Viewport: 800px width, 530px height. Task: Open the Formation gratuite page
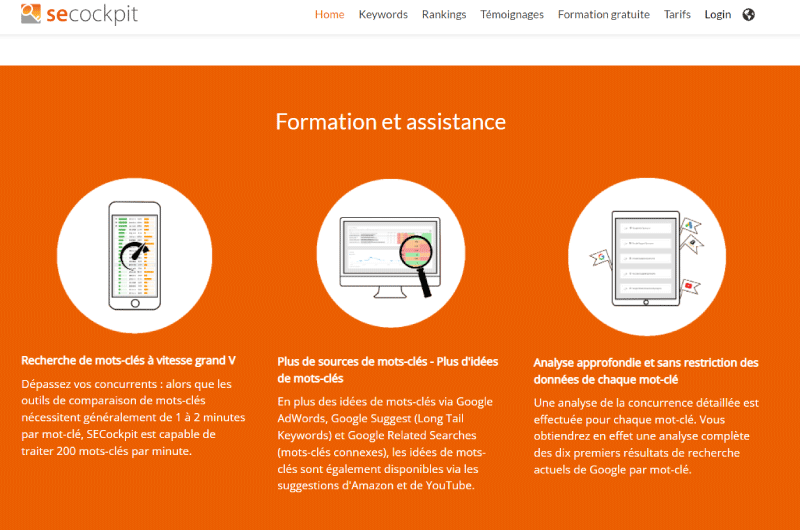(x=604, y=15)
